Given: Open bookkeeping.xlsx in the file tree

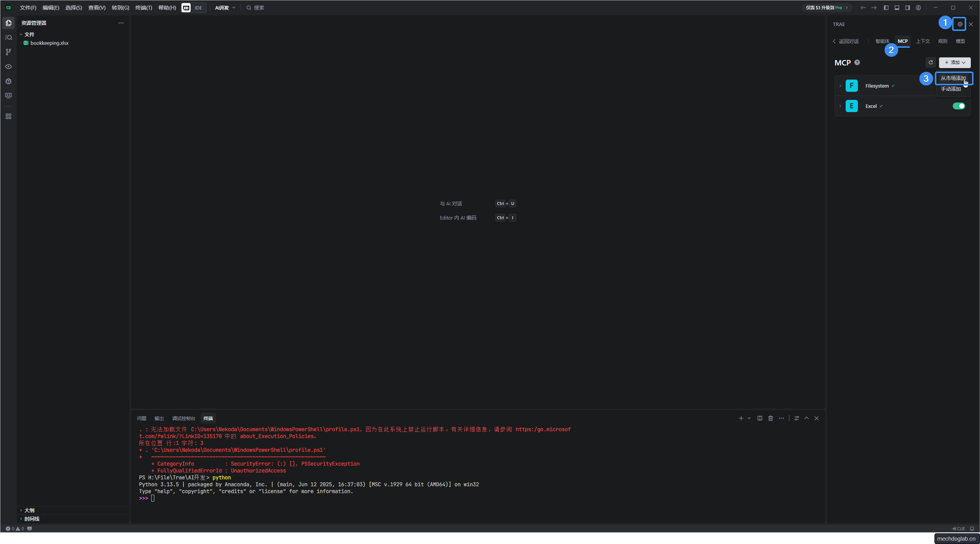Looking at the screenshot, I should click(49, 43).
